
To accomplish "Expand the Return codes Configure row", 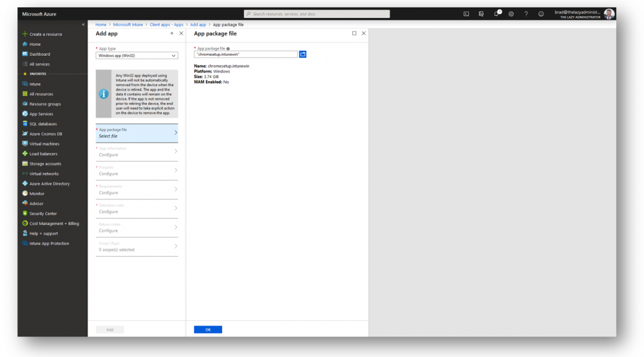I will [x=136, y=227].
